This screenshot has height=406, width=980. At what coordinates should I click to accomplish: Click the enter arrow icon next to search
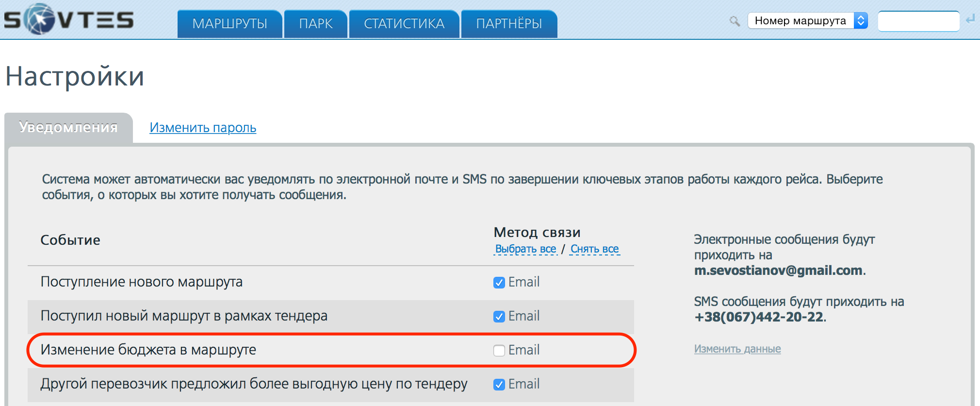(970, 19)
